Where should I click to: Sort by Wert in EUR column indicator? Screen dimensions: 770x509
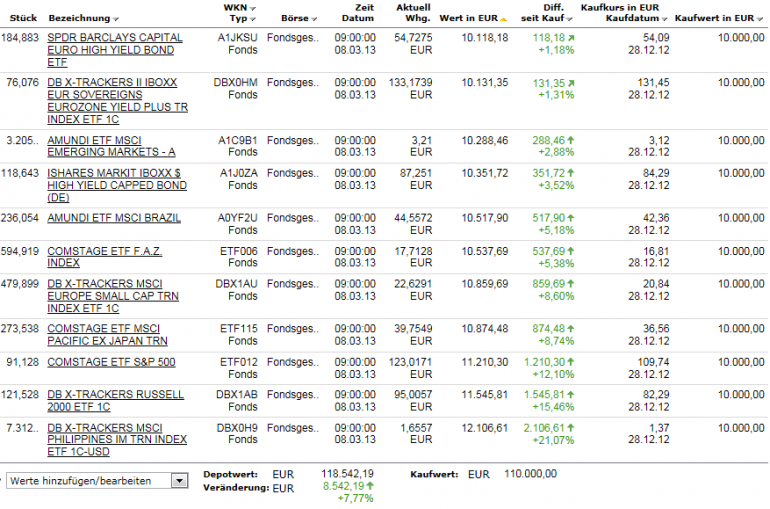coord(503,19)
